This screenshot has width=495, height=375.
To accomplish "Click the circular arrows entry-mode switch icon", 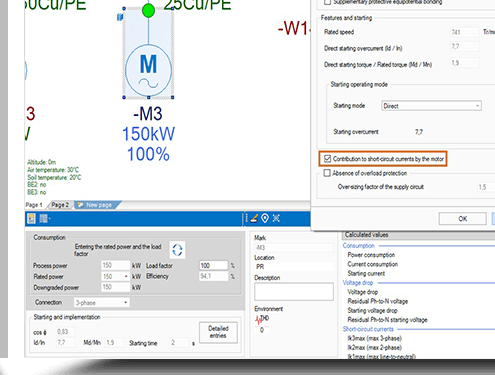I will pos(177,250).
